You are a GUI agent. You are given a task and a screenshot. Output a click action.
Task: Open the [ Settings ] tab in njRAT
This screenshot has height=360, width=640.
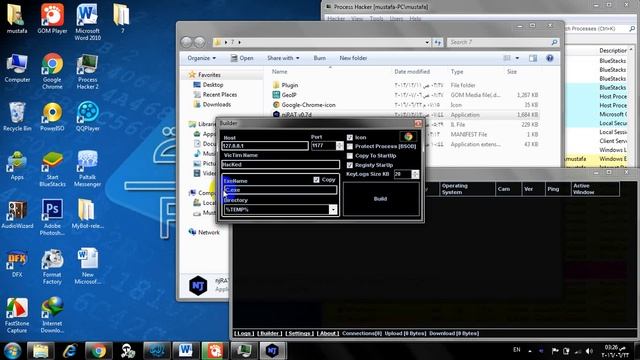pyautogui.click(x=300, y=333)
